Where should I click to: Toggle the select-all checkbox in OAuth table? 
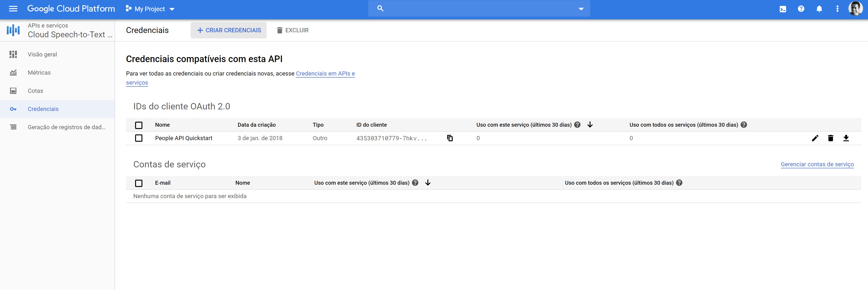[139, 125]
